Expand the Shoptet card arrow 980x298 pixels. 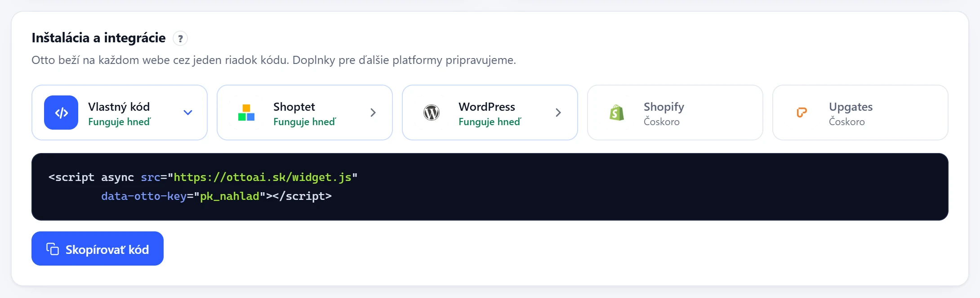(373, 113)
